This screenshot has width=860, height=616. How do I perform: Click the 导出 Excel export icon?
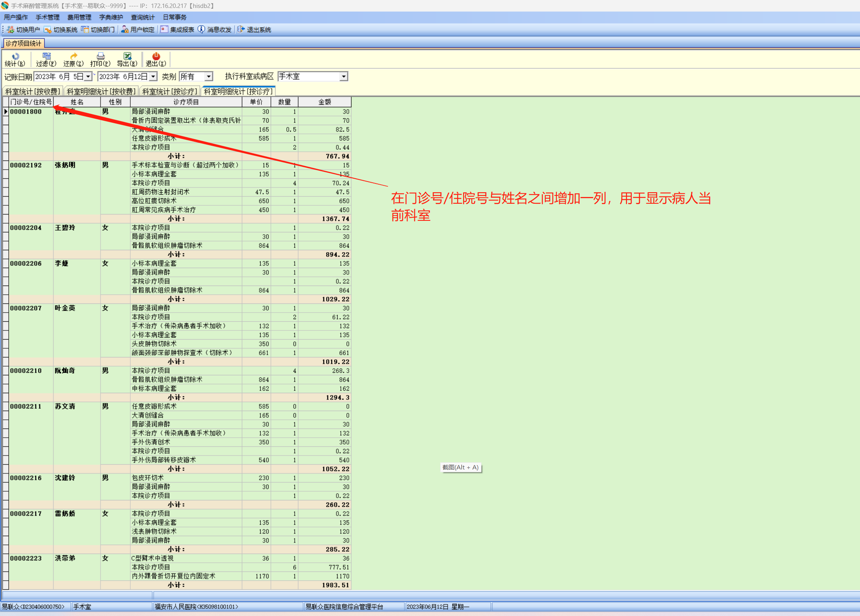point(127,56)
